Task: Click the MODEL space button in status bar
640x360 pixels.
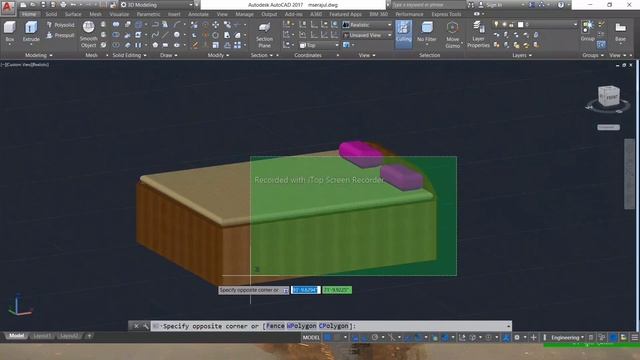Action: click(311, 338)
